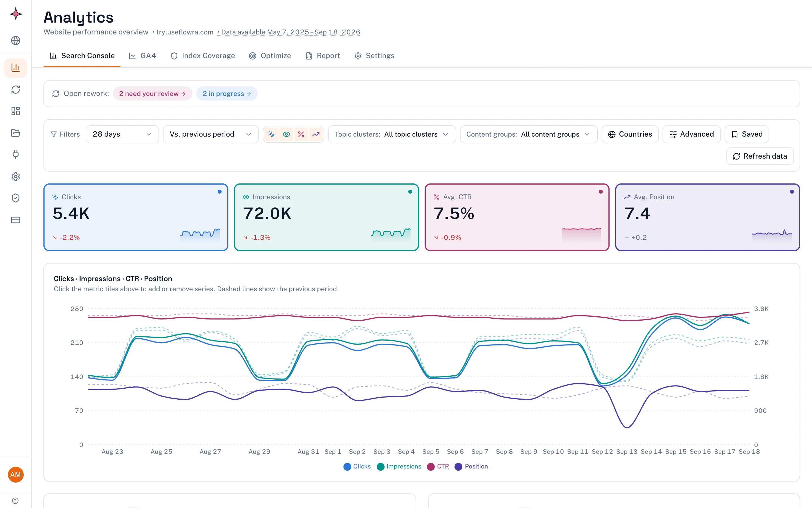This screenshot has width=812, height=508.
Task: Open the Optimize tab
Action: point(270,56)
